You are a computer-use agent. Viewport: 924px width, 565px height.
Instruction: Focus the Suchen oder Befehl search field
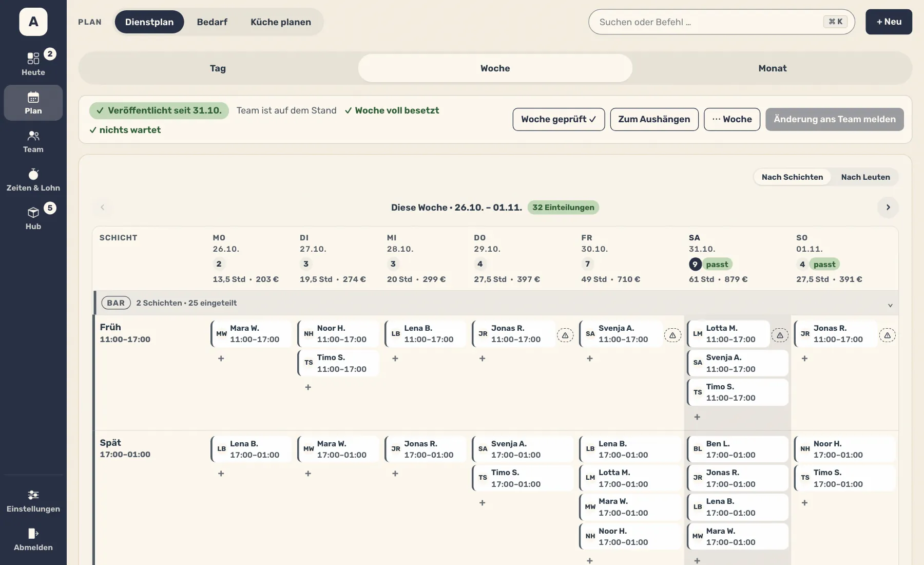(x=721, y=22)
